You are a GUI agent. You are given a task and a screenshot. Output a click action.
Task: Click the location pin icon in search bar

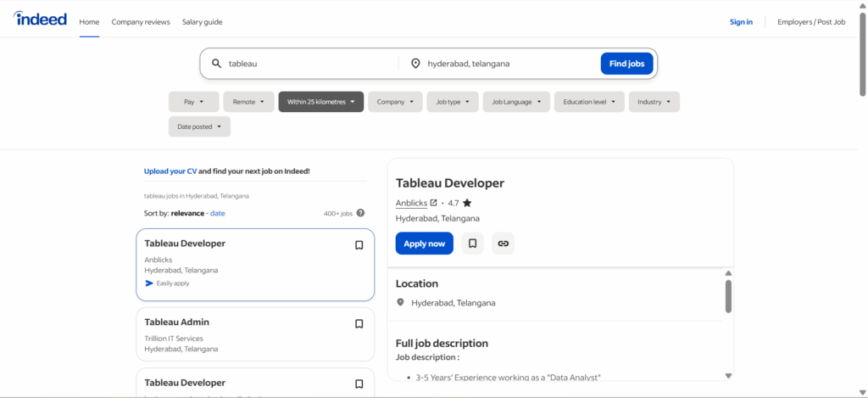coord(415,64)
